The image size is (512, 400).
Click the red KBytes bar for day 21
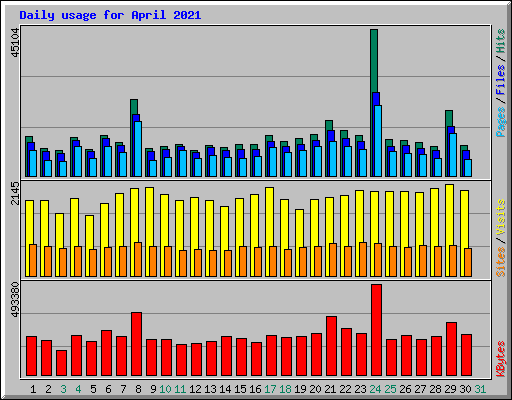coord(332,346)
